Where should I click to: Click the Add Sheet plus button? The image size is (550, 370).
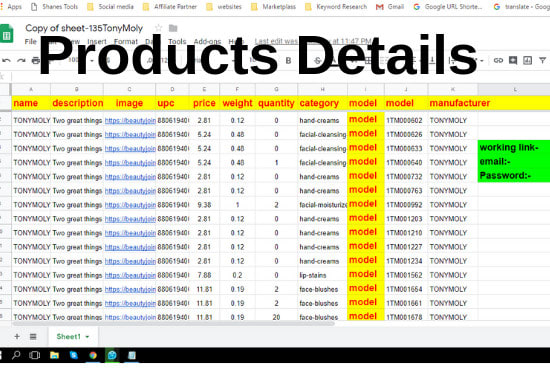point(17,336)
